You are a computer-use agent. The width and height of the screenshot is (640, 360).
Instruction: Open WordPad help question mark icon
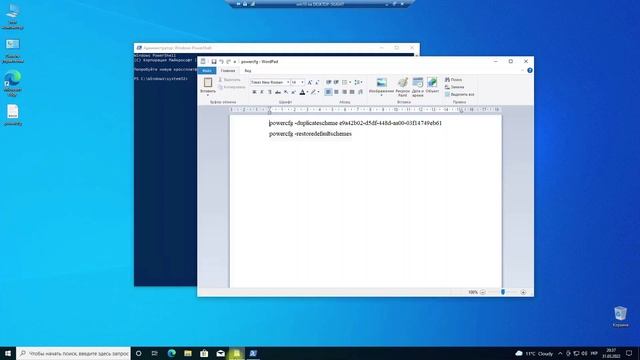pos(529,71)
